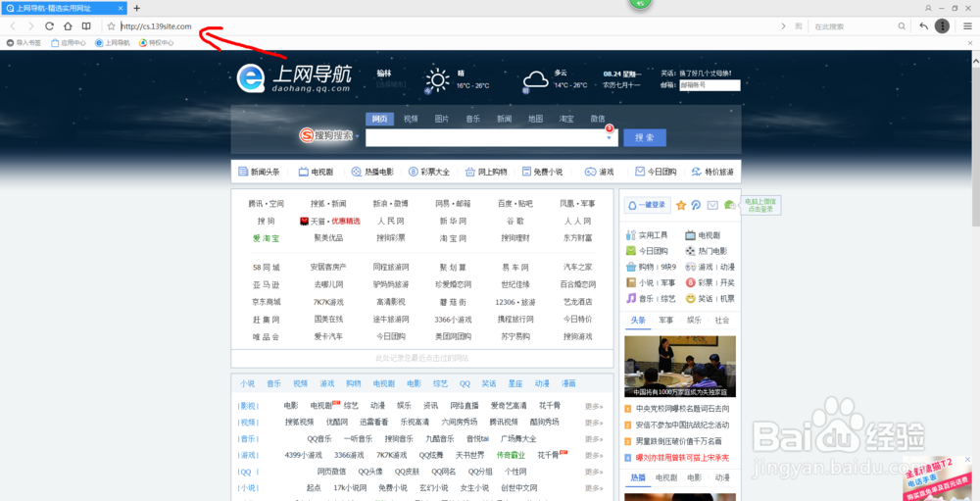Click the blue Tencent Weibo icon
This screenshot has height=501, width=980.
tap(696, 205)
